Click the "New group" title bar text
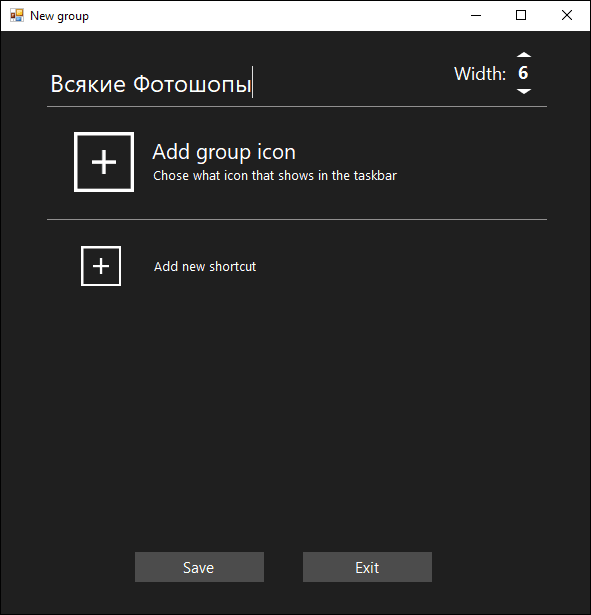Viewport: 591px width, 615px height. click(x=59, y=16)
